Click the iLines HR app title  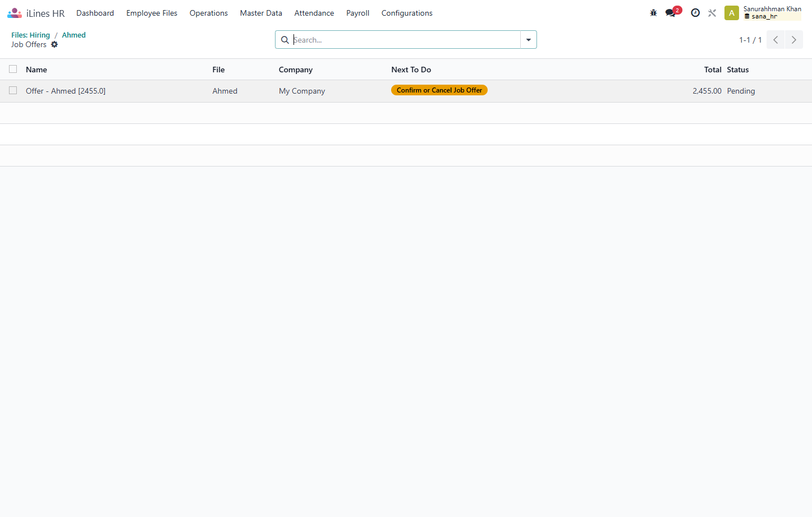(x=45, y=13)
